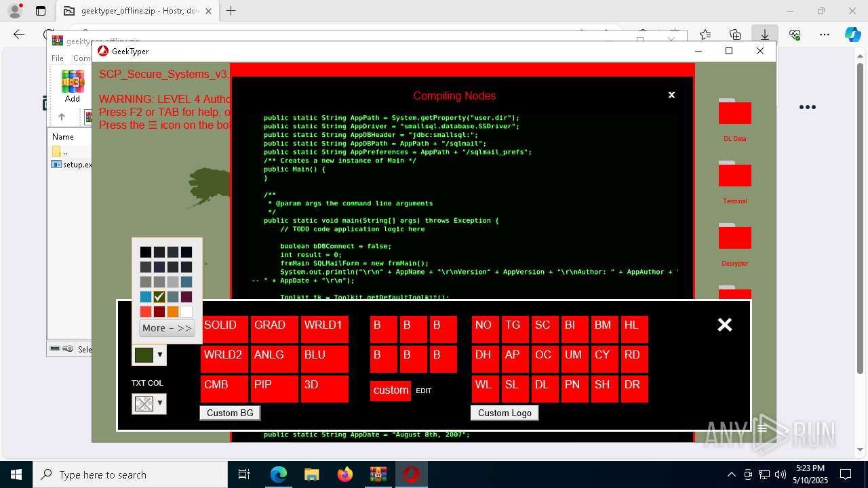This screenshot has width=868, height=488.
Task: Open a new Edge tab with plus
Action: pos(231,11)
